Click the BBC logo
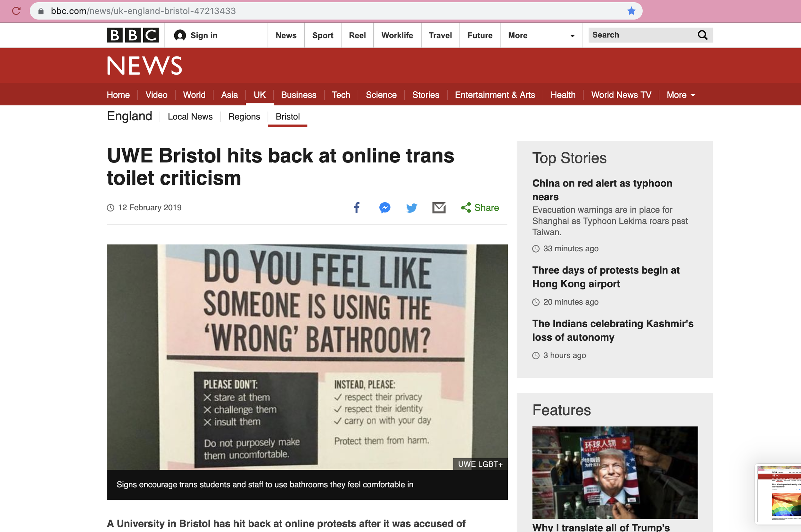This screenshot has height=532, width=801. (133, 35)
